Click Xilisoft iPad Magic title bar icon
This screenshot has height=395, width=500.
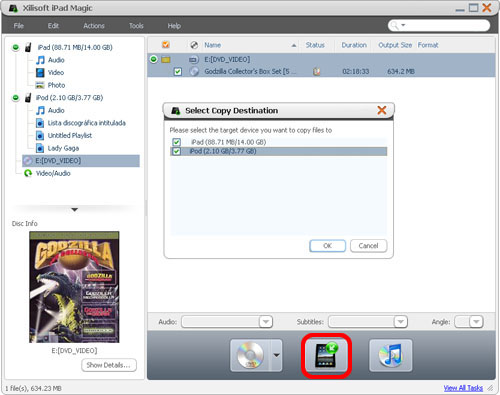[x=13, y=8]
